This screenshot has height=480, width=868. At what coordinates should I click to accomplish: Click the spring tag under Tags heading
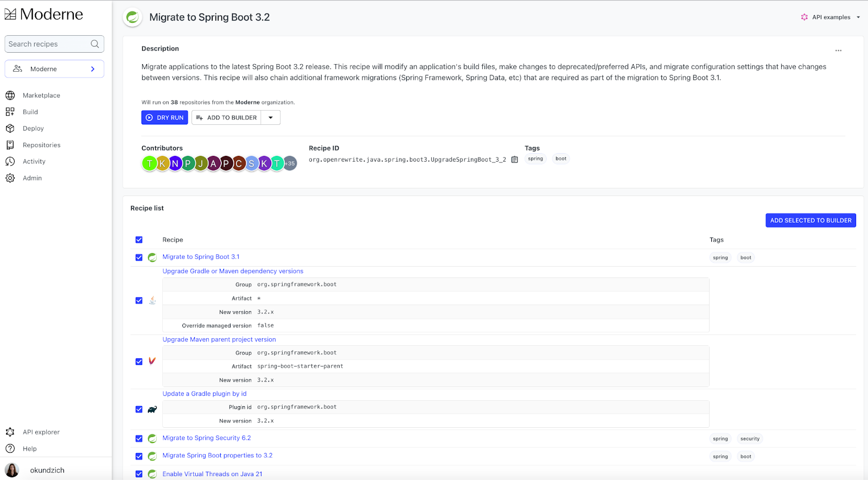coord(535,159)
